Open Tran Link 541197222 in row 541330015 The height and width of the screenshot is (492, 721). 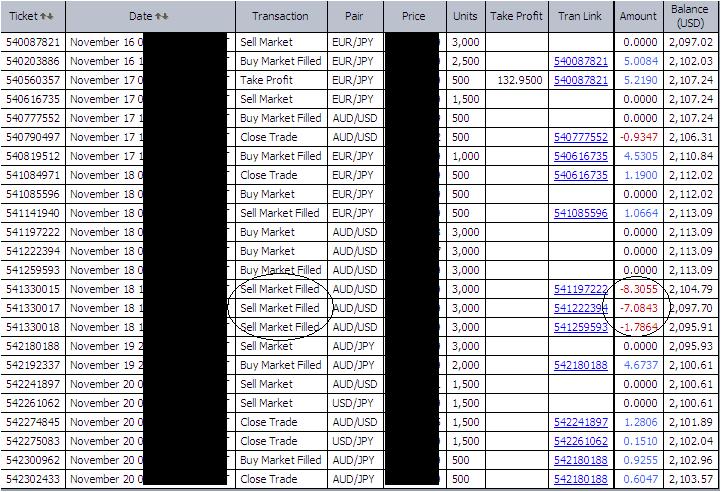[x=581, y=289]
